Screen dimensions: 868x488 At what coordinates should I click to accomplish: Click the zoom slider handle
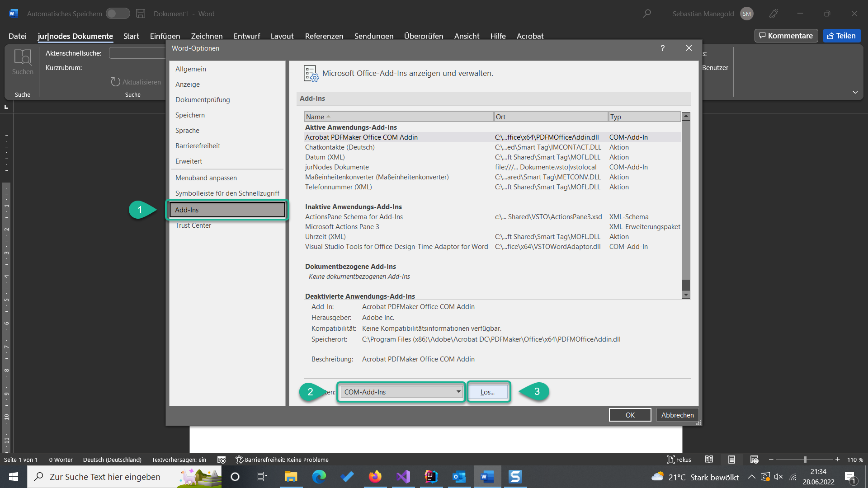[805, 460]
